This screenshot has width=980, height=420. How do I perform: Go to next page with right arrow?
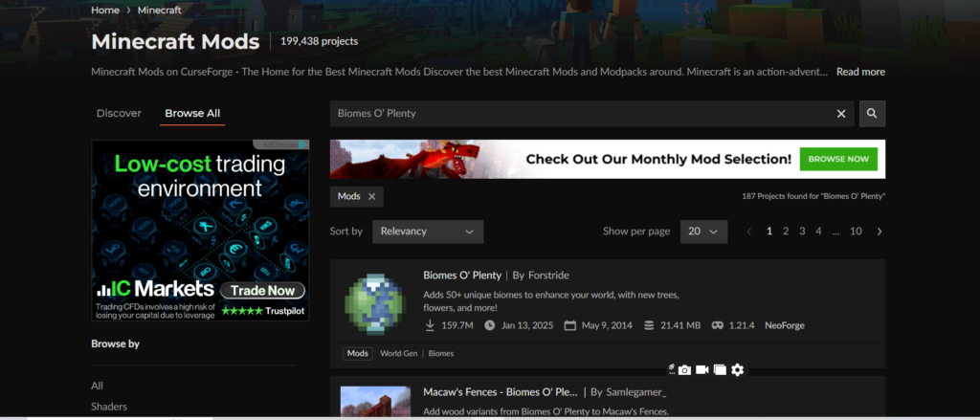(x=880, y=232)
